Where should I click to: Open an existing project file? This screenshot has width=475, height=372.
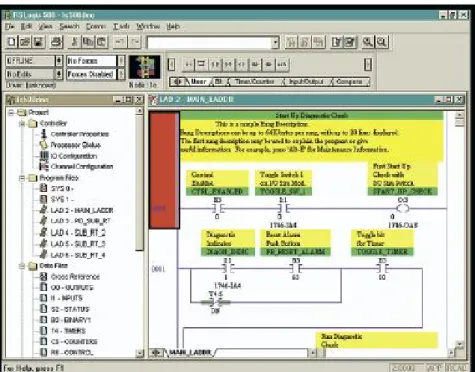25,42
